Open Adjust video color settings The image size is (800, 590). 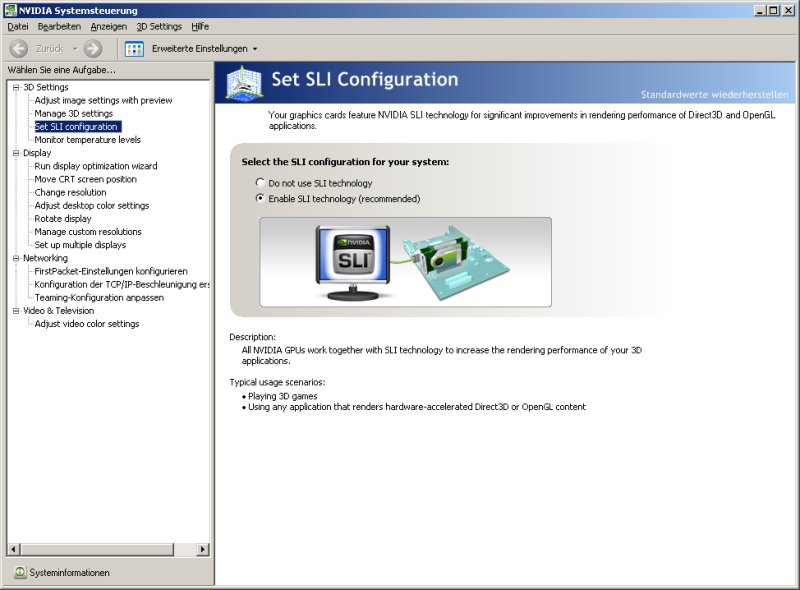point(87,324)
